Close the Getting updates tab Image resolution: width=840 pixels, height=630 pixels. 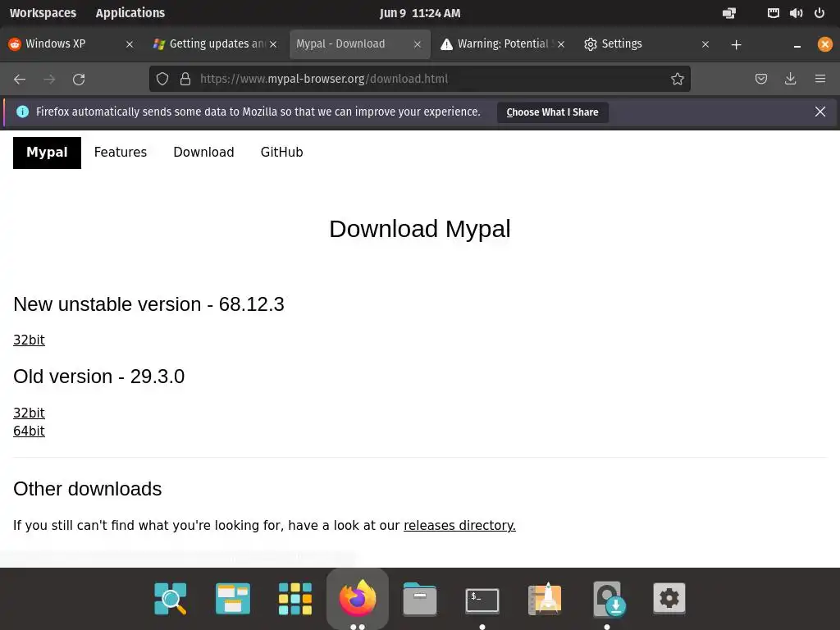[273, 44]
